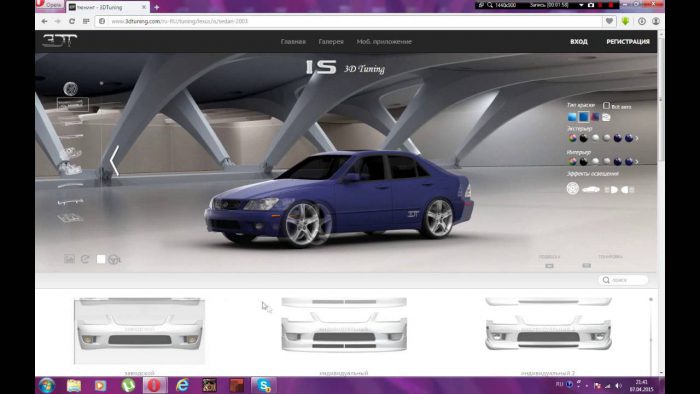The width and height of the screenshot is (700, 394).
Task: Open the Галерея menu item
Action: point(331,41)
